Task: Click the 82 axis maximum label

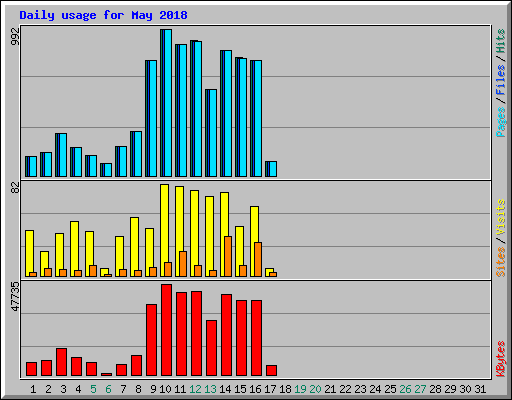Action: (x=15, y=188)
